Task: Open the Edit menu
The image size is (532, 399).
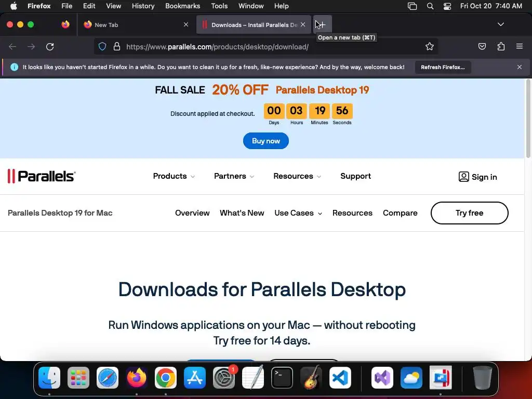Action: pos(89,6)
